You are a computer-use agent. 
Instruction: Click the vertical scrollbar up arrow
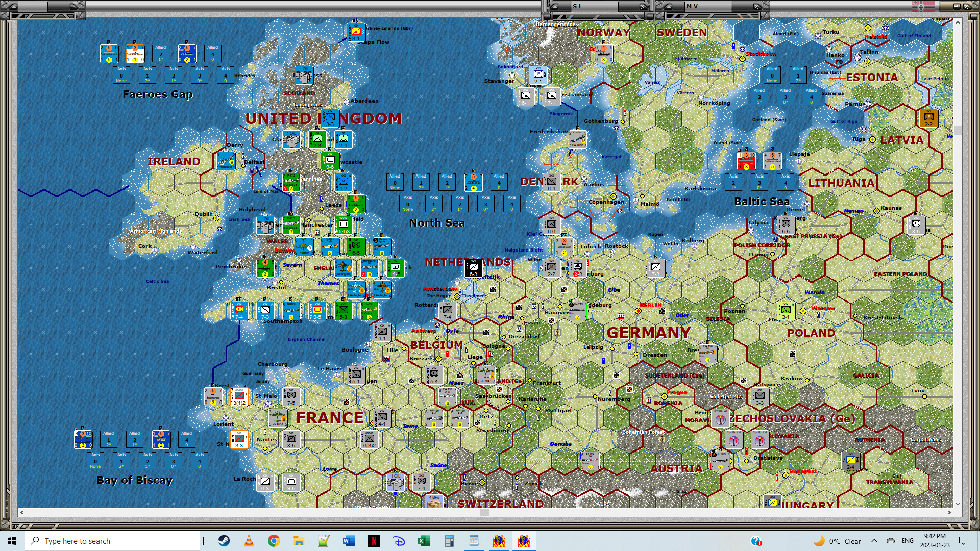pos(958,22)
